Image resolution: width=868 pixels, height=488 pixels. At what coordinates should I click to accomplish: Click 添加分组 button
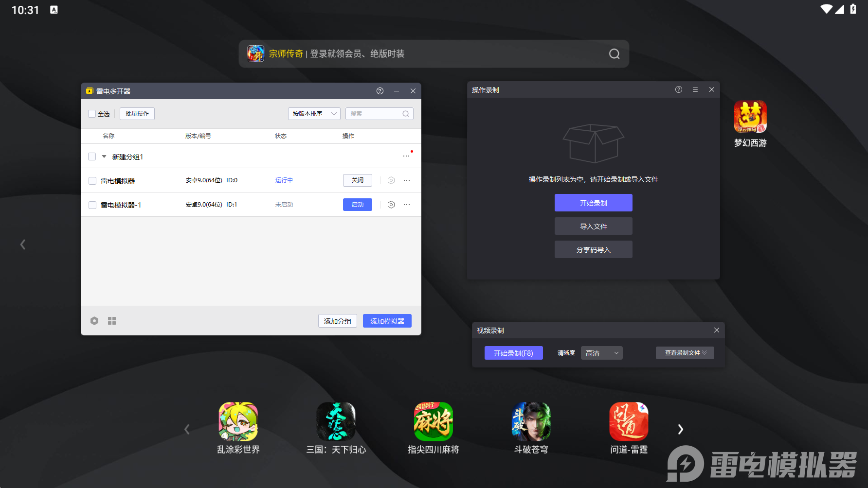(338, 321)
